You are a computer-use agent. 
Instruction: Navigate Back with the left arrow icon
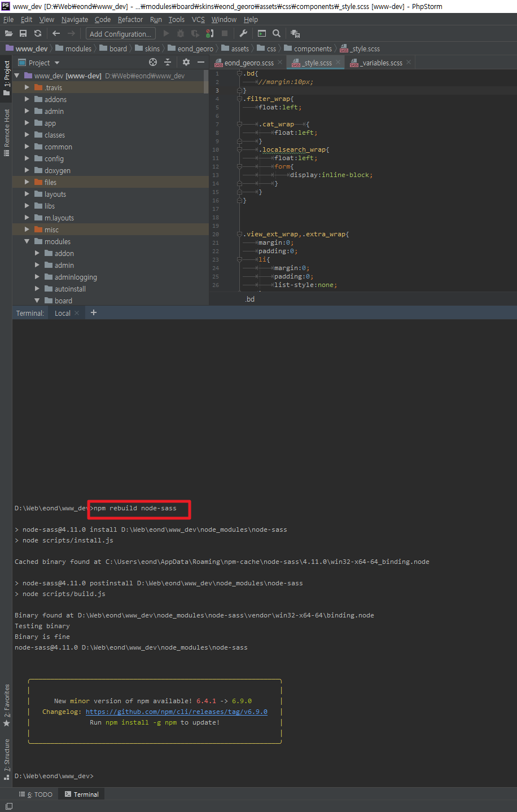click(x=56, y=34)
